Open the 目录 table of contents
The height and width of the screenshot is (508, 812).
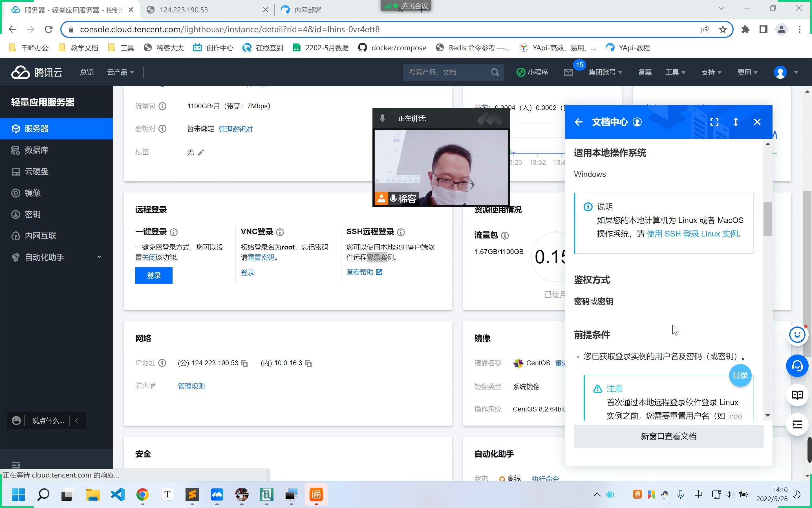[x=740, y=375]
